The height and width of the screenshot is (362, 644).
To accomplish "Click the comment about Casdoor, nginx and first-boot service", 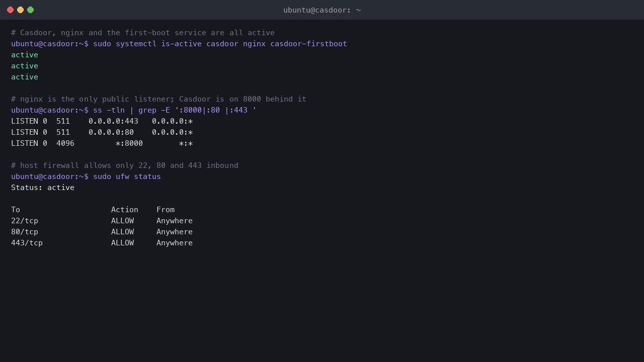I will pyautogui.click(x=143, y=33).
